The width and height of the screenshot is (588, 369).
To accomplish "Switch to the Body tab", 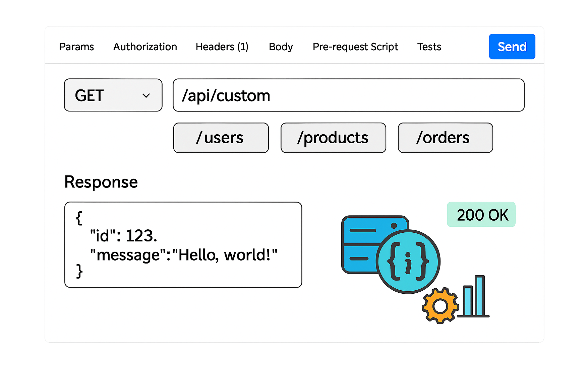I will point(281,47).
